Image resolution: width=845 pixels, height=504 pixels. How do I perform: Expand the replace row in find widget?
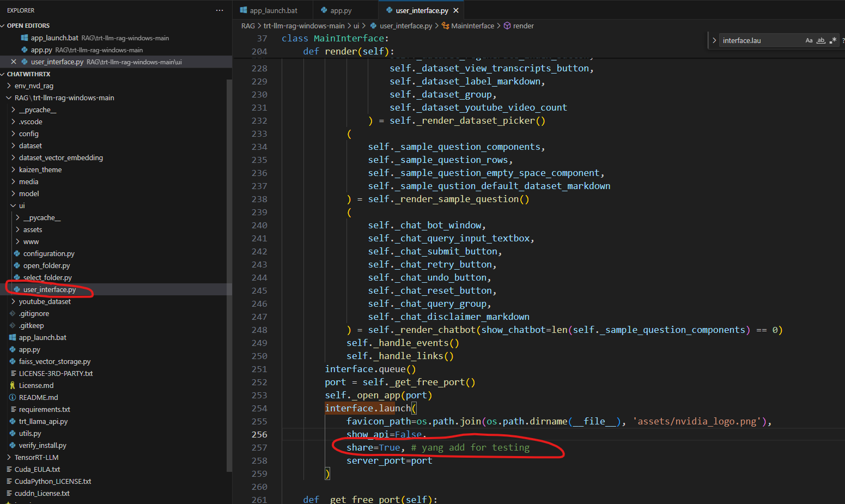click(714, 40)
